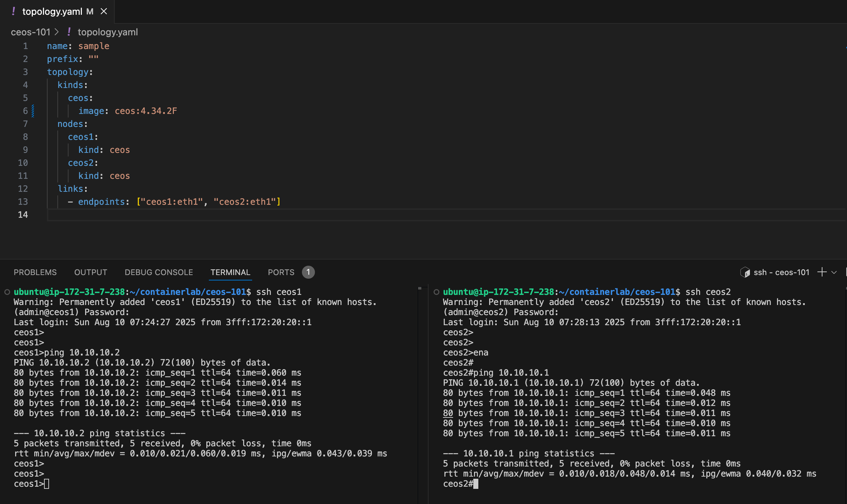Open the topology.yaml breadcrumb item
Screen dimensions: 847x504
click(x=107, y=32)
